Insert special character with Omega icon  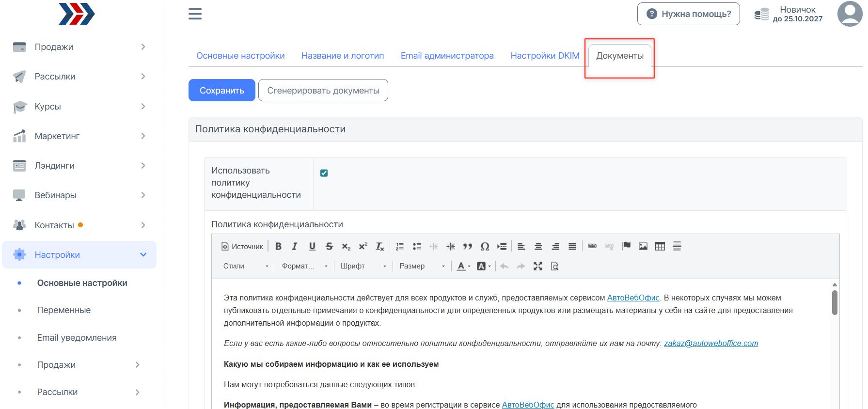click(x=485, y=246)
